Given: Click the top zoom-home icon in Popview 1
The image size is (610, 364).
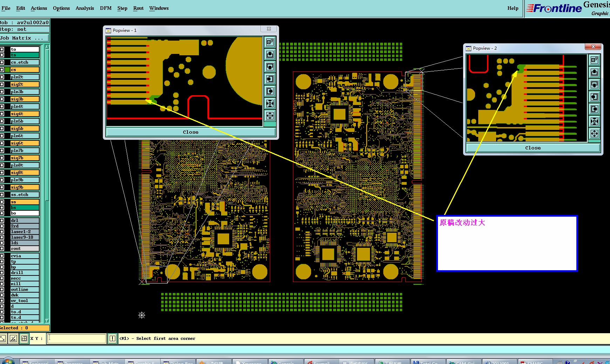Looking at the screenshot, I should [x=270, y=42].
